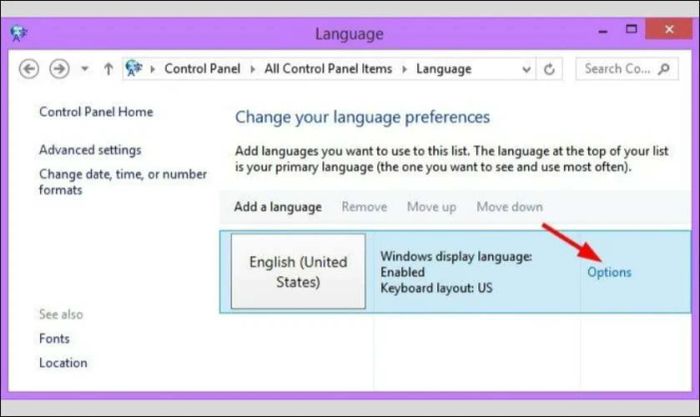Go up one level with Up arrow
The width and height of the screenshot is (700, 417).
(108, 69)
